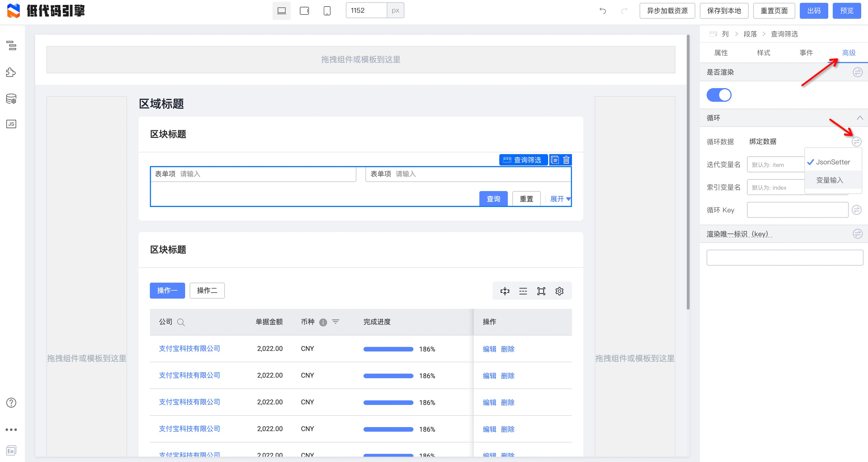Open table settings gear icon
The height and width of the screenshot is (462, 868).
click(x=559, y=291)
